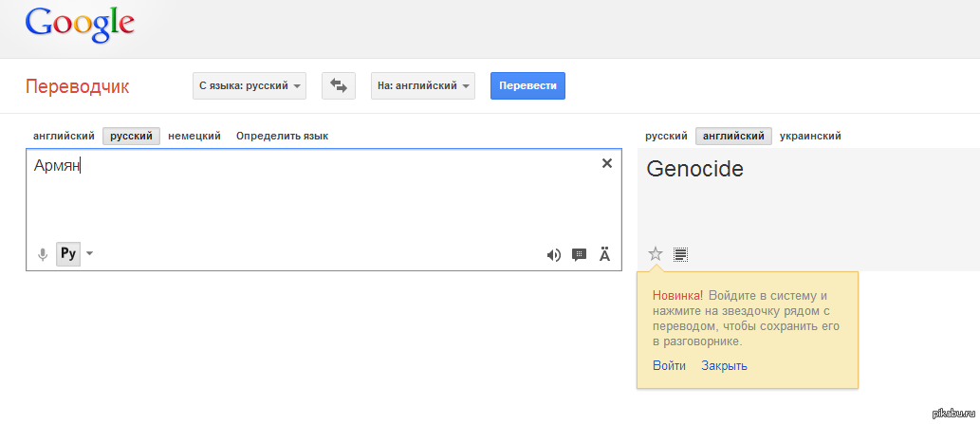This screenshot has width=980, height=424.
Task: Choose 'украинский' as target language
Action: 810,136
